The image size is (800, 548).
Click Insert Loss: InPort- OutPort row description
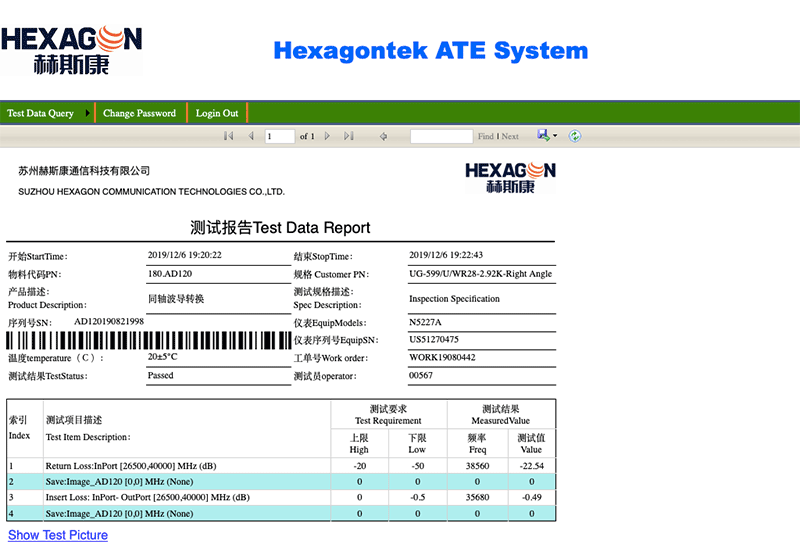[147, 497]
